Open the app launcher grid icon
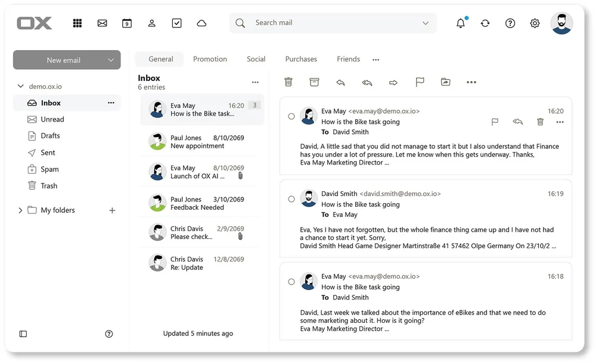 (77, 23)
